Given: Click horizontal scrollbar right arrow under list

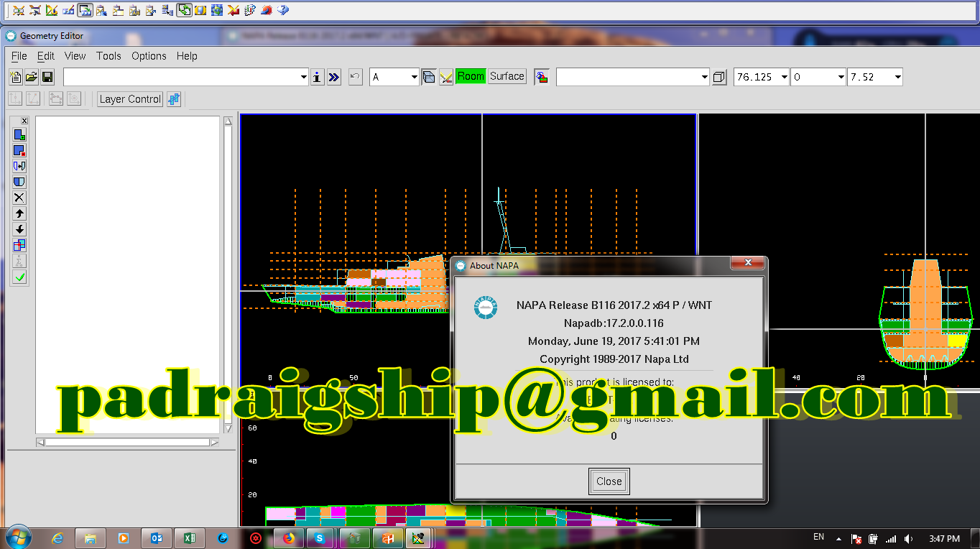Looking at the screenshot, I should (214, 443).
